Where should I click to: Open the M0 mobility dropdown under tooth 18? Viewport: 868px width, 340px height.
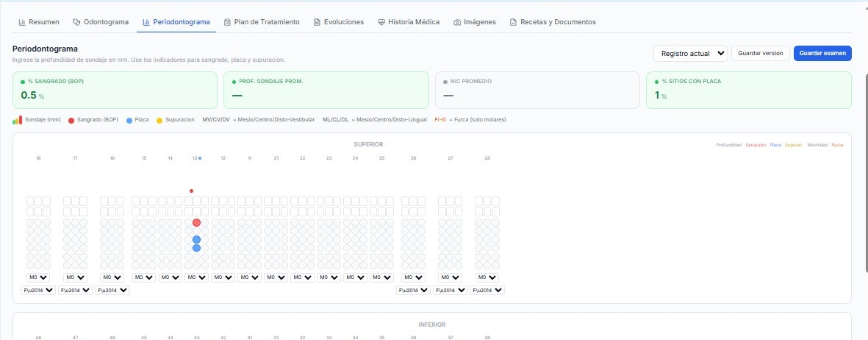click(38, 277)
